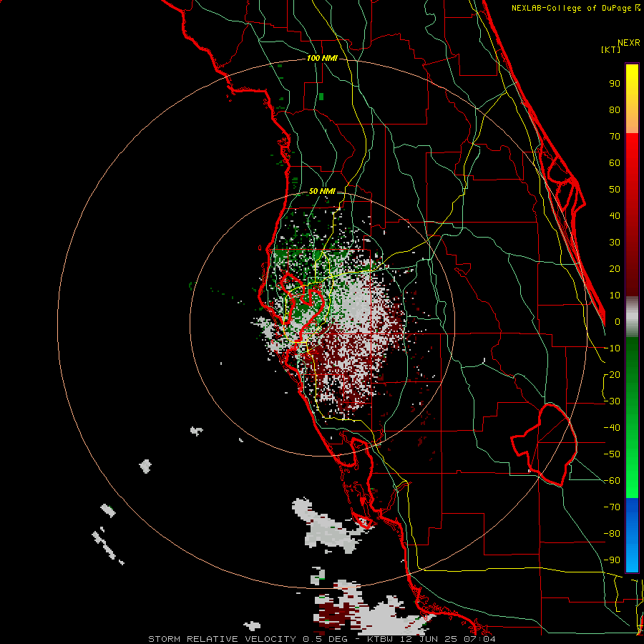Pick the gray zero-velocity color bar segment
This screenshot has height=644, width=644.
tap(632, 317)
